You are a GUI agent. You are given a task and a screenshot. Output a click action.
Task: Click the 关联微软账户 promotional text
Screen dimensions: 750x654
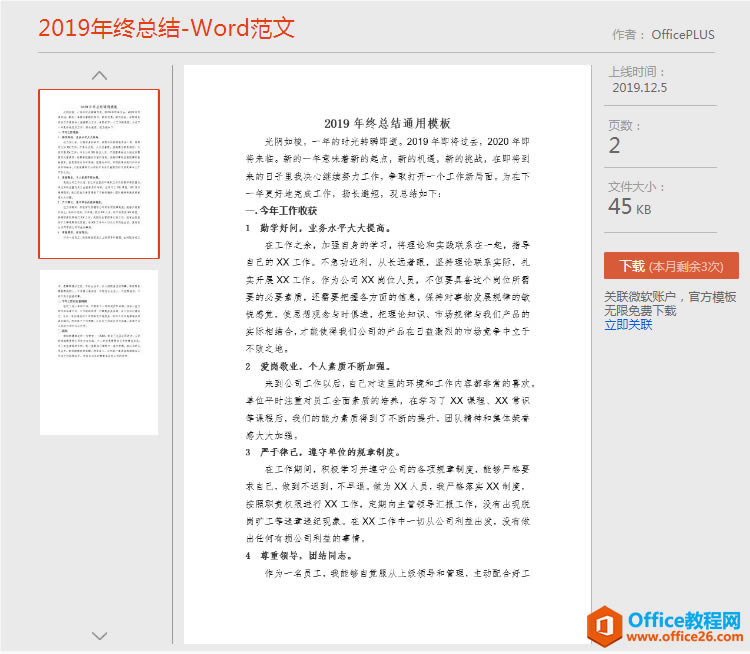click(x=670, y=304)
